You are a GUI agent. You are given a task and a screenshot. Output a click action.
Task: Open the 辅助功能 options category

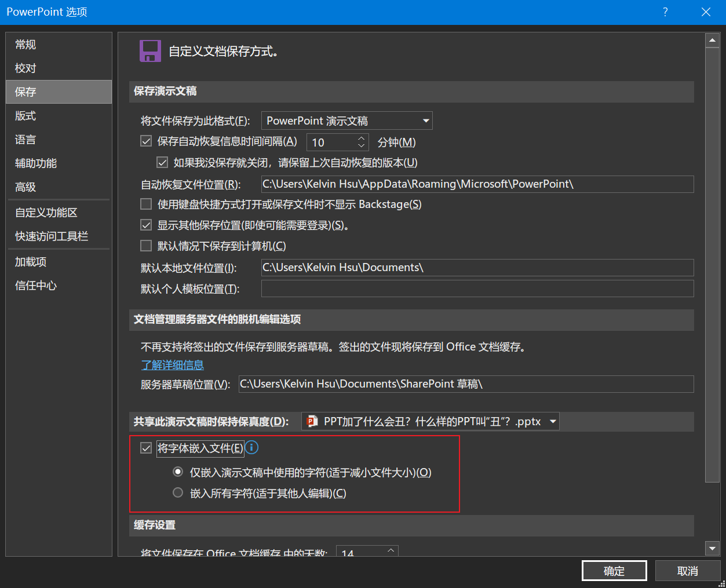coord(59,163)
